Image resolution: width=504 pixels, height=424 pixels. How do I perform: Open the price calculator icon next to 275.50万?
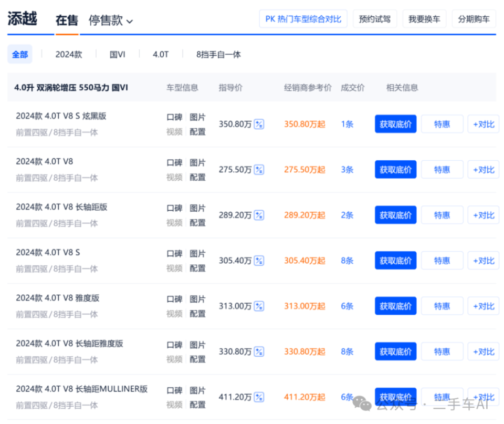coord(259,170)
